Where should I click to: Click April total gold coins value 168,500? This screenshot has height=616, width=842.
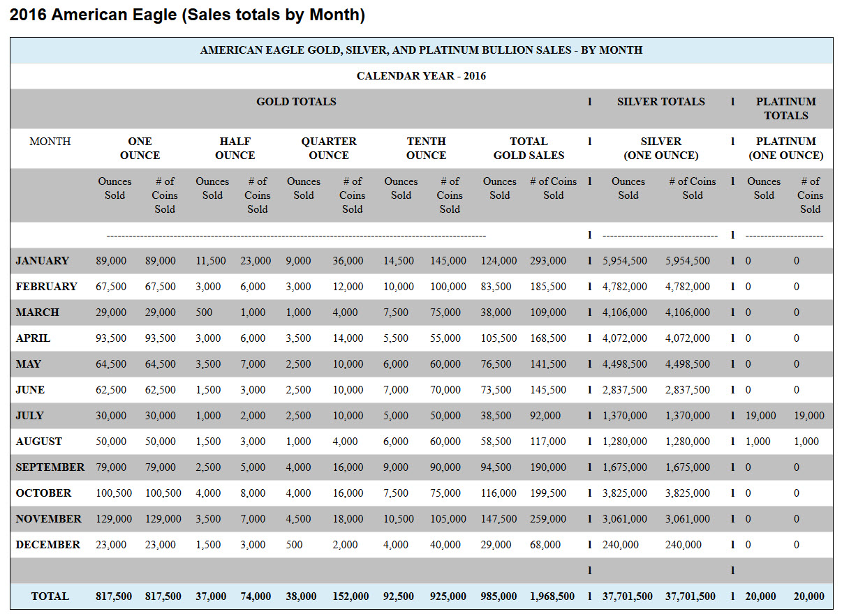click(x=548, y=338)
